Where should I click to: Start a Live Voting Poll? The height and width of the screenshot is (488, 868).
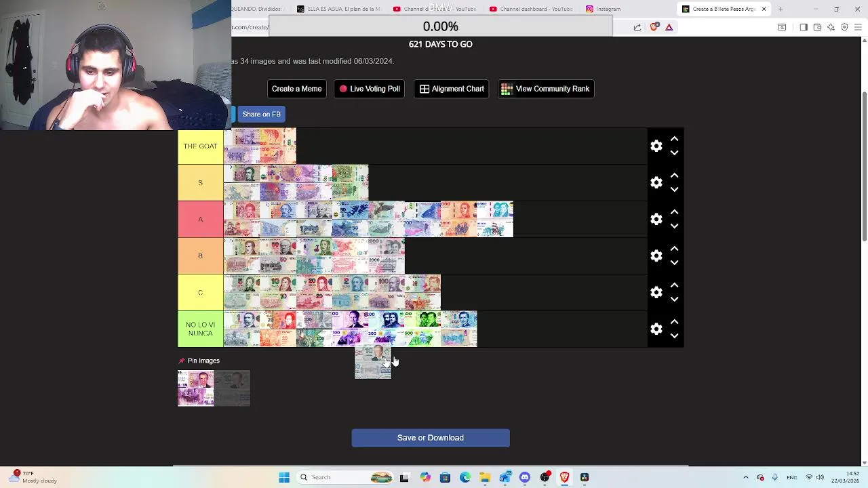point(370,89)
